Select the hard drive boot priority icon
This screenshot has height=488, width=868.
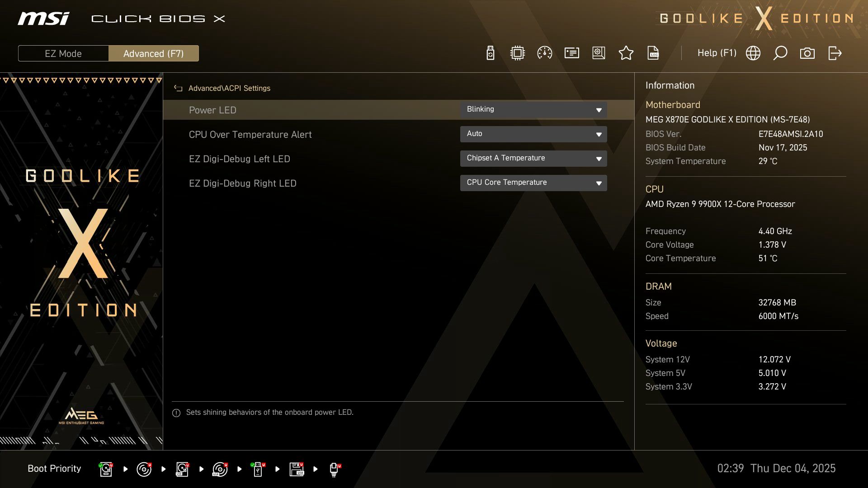point(106,469)
